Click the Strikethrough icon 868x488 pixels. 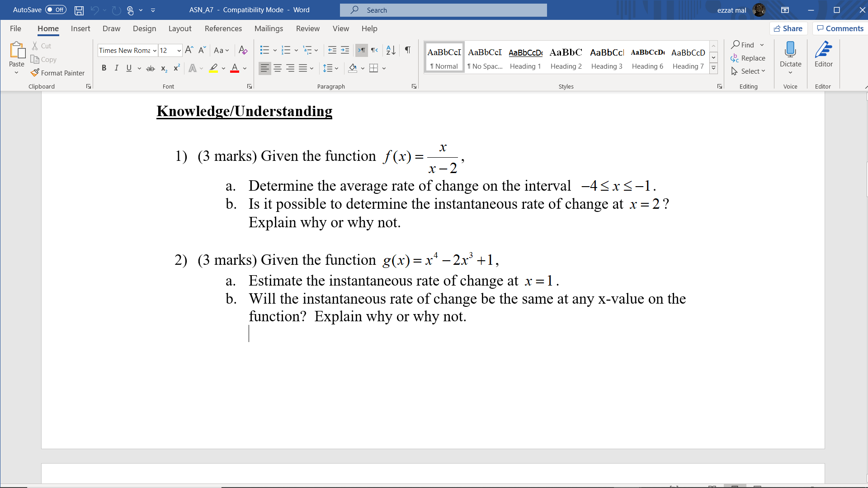coord(151,68)
